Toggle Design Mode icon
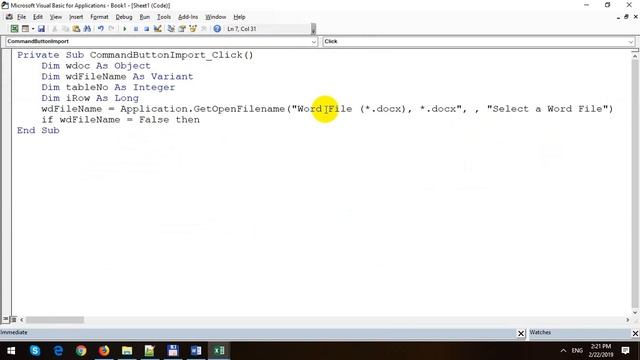The height and width of the screenshot is (360, 640). pyautogui.click(x=158, y=29)
